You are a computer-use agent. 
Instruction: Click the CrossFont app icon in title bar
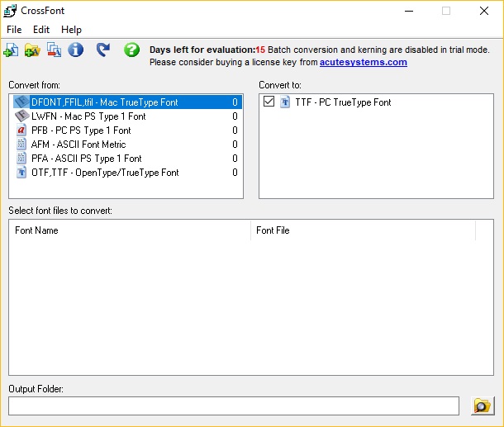(10, 11)
